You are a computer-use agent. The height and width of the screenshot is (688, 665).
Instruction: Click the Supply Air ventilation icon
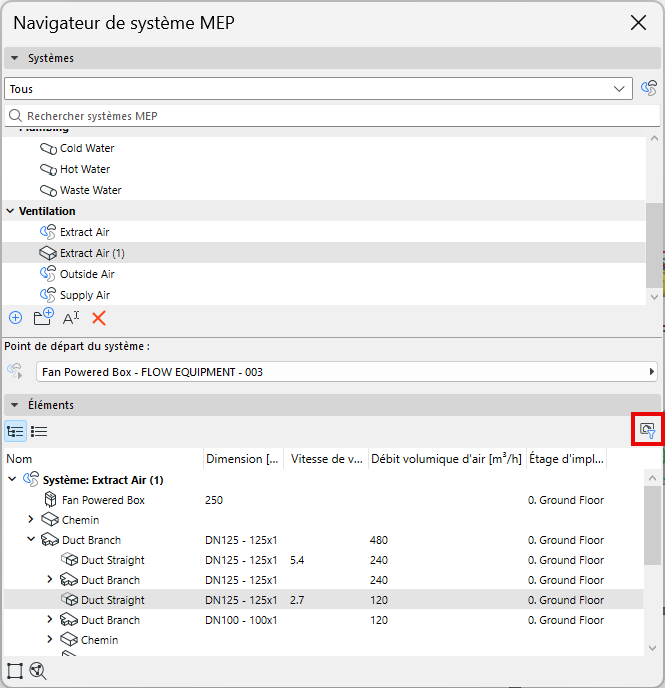[48, 295]
